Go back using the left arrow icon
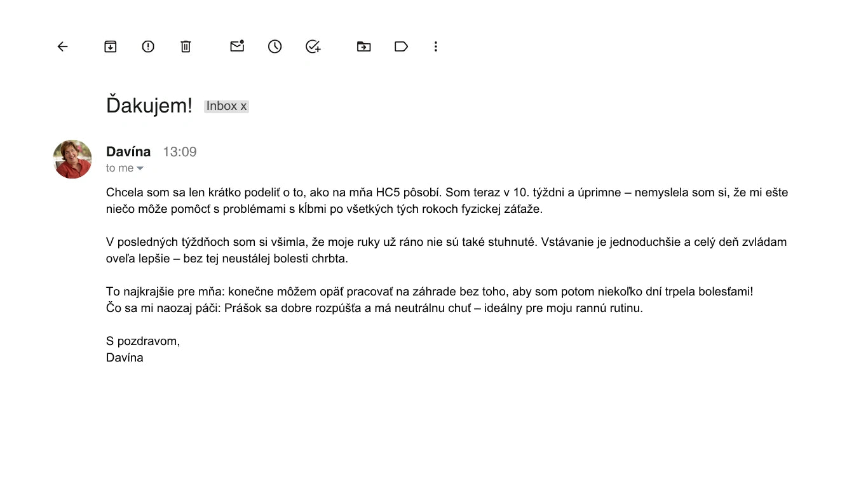The image size is (868, 488). point(62,46)
